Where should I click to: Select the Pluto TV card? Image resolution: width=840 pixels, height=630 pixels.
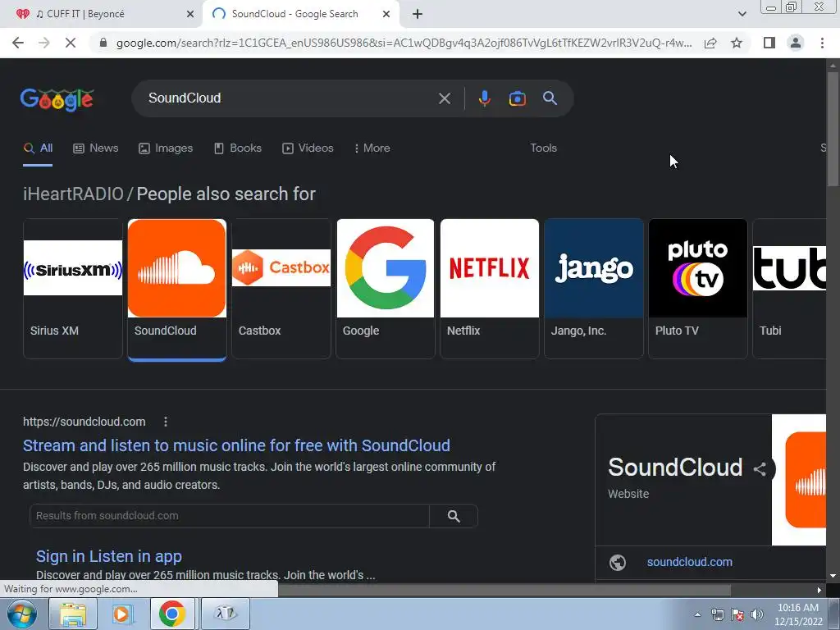[697, 288]
